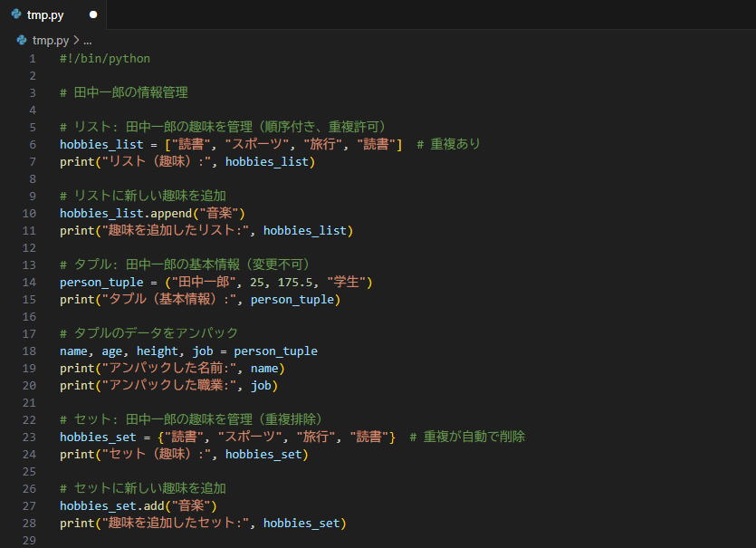Click print 'アンパックした名前' line

(x=172, y=369)
